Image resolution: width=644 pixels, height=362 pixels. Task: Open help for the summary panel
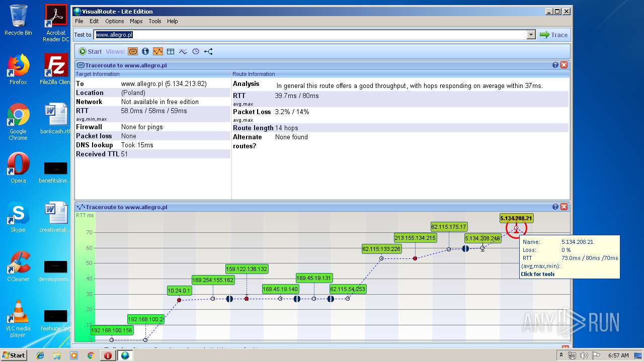click(x=555, y=65)
